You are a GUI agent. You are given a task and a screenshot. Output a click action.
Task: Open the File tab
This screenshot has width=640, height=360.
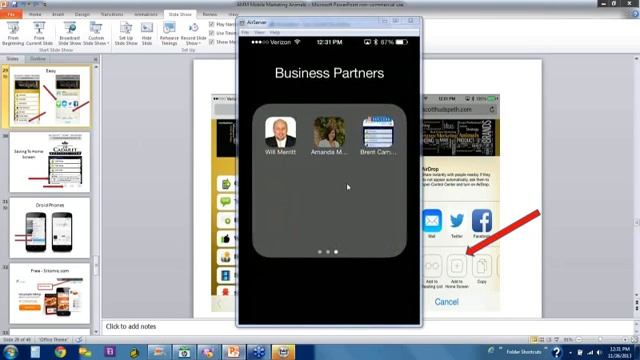coord(11,14)
